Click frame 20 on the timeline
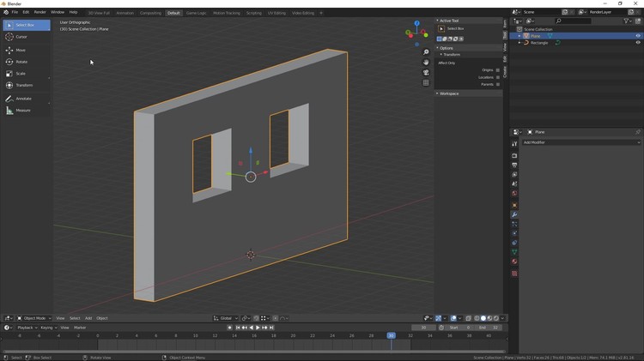644x361 pixels. click(x=293, y=336)
